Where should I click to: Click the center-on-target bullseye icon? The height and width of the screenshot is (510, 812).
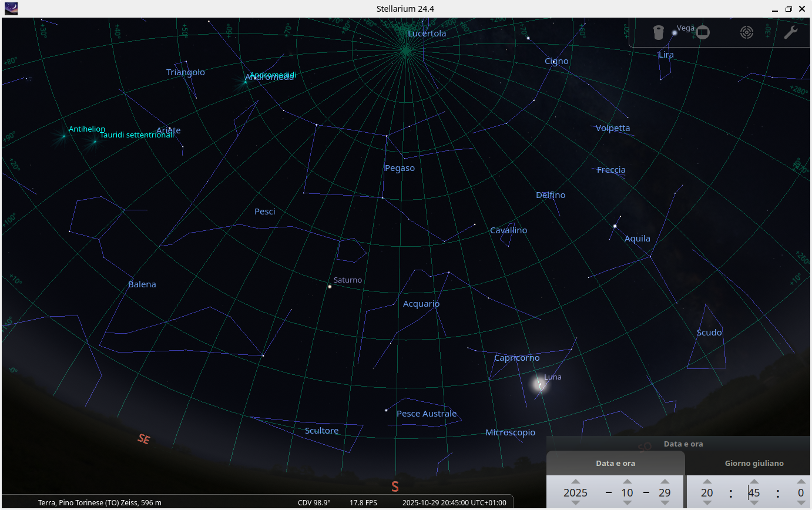point(747,32)
